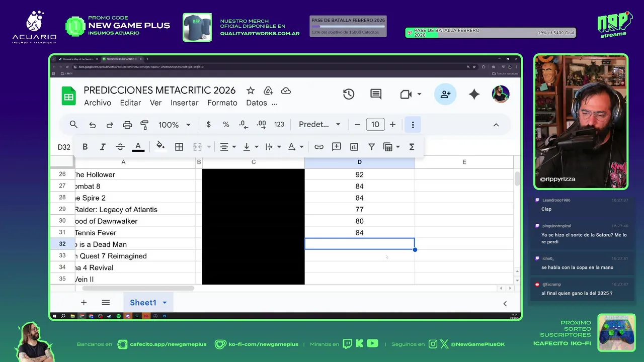Click the search magnifier in toolbar

tap(73, 125)
